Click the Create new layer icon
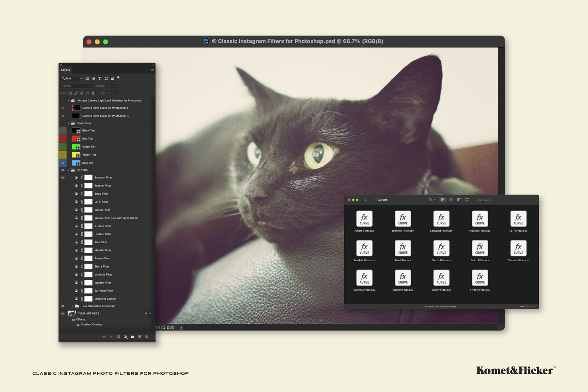 [x=139, y=337]
